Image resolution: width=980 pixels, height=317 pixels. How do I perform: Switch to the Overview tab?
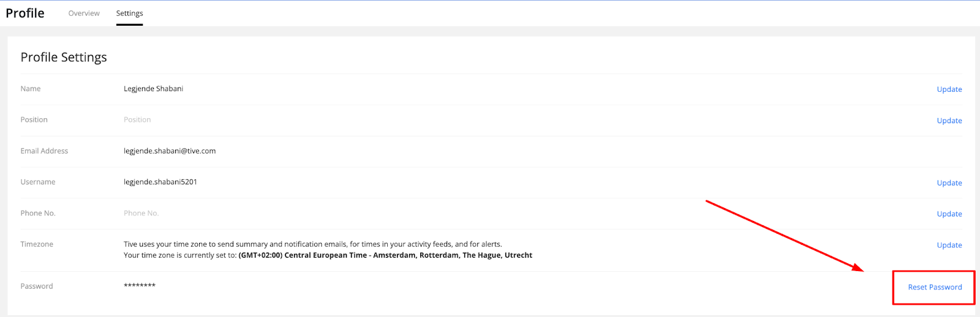pos(84,13)
